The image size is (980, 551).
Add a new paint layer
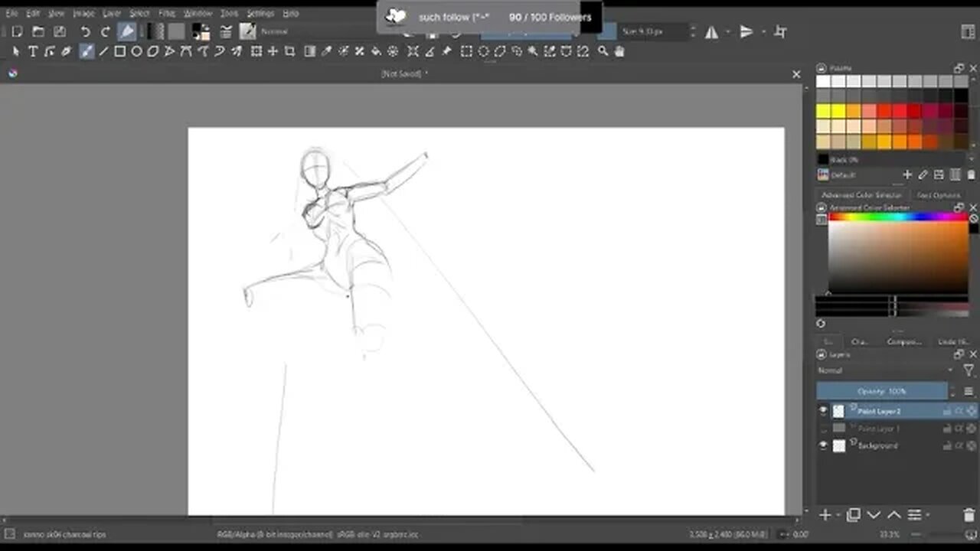(825, 515)
